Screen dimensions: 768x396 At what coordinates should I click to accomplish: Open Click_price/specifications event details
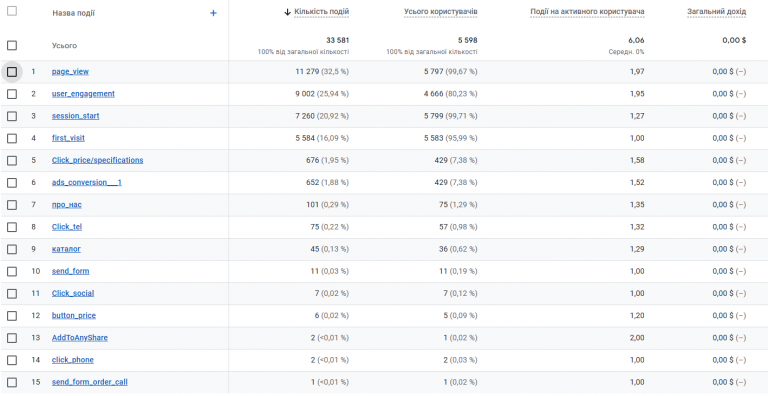coord(97,160)
